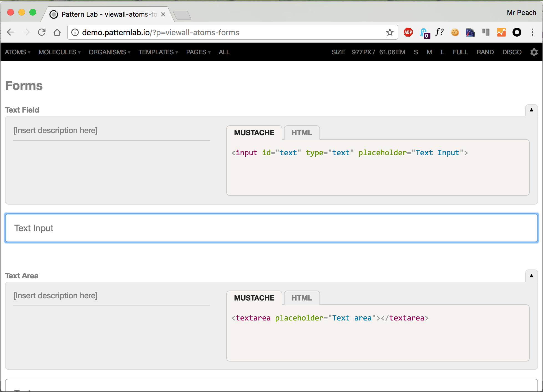Screen dimensions: 543x392
Task: Click the Forms page heading
Action: click(24, 85)
